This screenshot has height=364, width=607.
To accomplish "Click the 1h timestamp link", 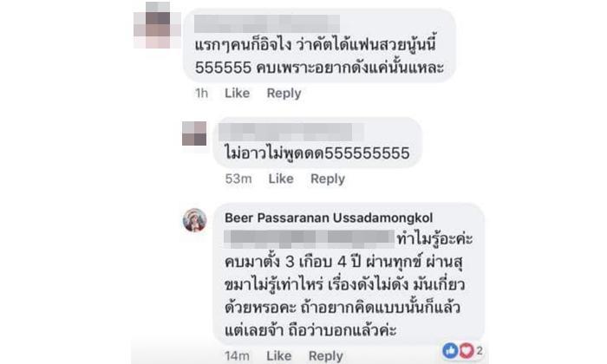I will (201, 94).
